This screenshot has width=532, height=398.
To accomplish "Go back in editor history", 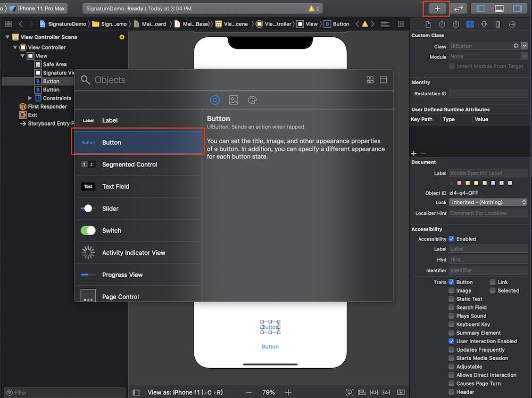I will pos(21,24).
